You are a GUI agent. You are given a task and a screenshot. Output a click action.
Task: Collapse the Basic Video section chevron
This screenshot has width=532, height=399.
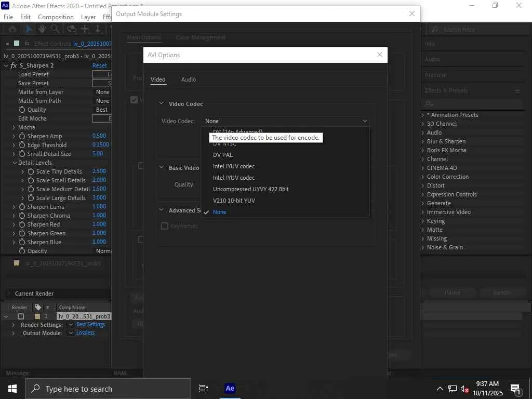click(162, 167)
